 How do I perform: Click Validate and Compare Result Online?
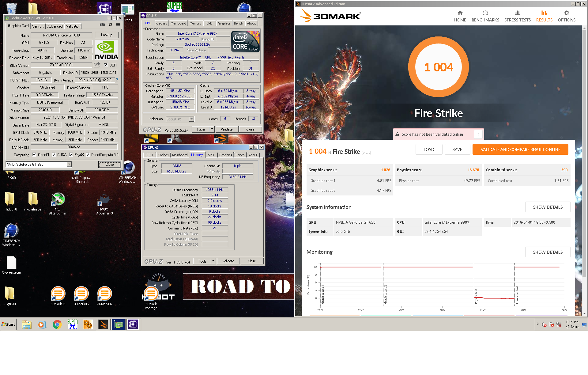pos(520,150)
